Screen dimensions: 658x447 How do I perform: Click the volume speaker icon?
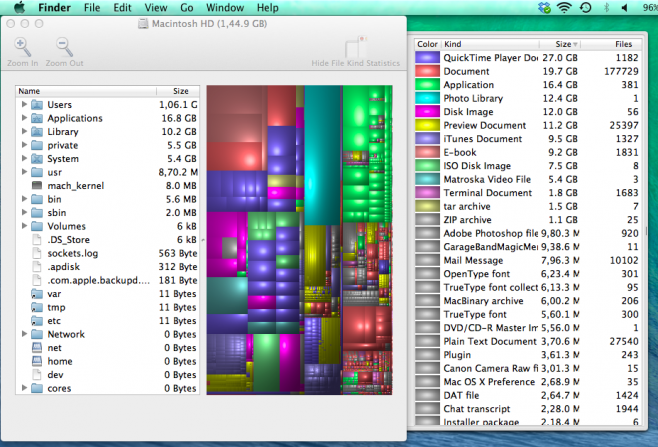click(625, 8)
